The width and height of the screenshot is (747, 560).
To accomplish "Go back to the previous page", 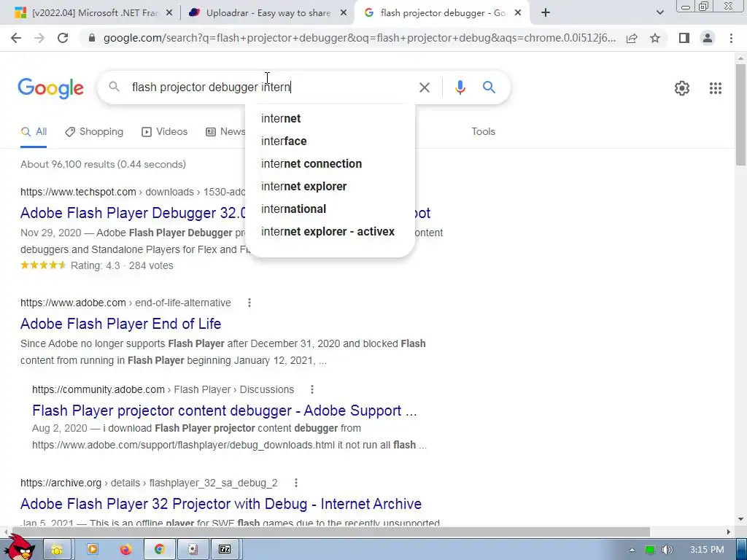I will click(16, 38).
